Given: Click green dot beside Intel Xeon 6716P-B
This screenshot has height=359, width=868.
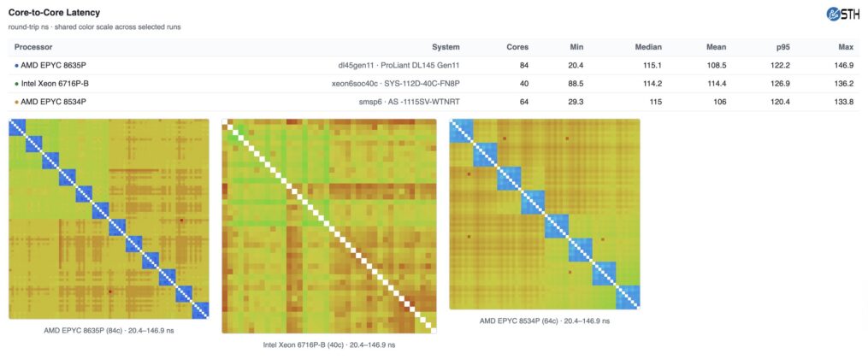Looking at the screenshot, I should (16, 84).
